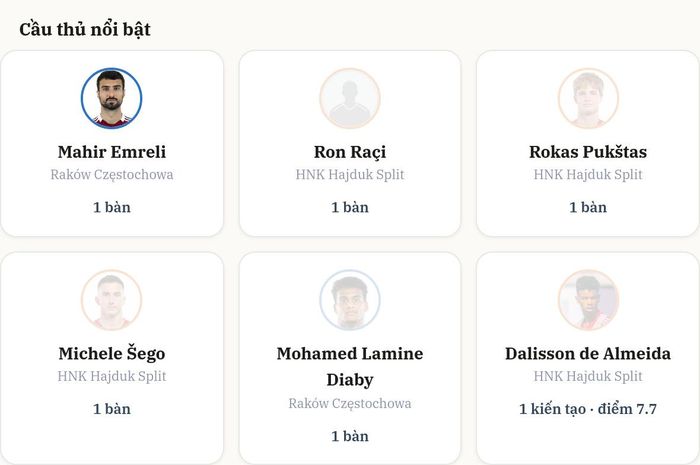
Task: Click Ron Raçi's placeholder avatar
Action: (x=350, y=98)
